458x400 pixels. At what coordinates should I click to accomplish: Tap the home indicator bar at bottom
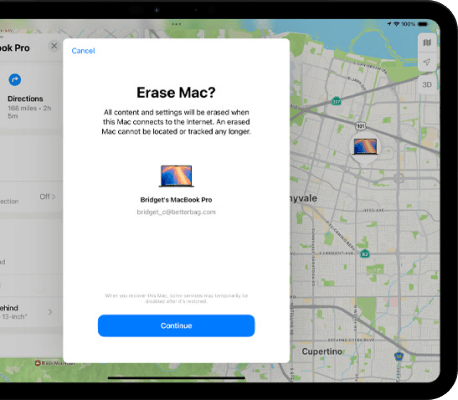click(176, 378)
